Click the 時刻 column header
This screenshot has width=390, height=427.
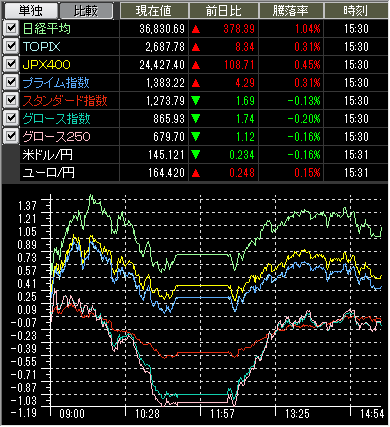click(x=356, y=11)
